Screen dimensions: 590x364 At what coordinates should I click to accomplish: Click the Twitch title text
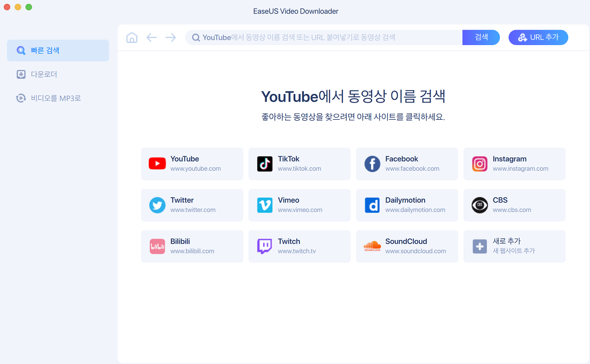[x=289, y=241]
